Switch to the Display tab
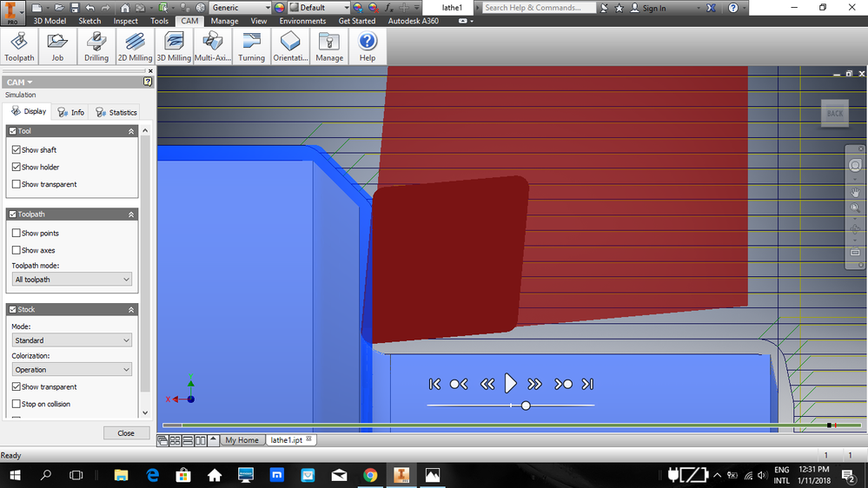 (29, 112)
